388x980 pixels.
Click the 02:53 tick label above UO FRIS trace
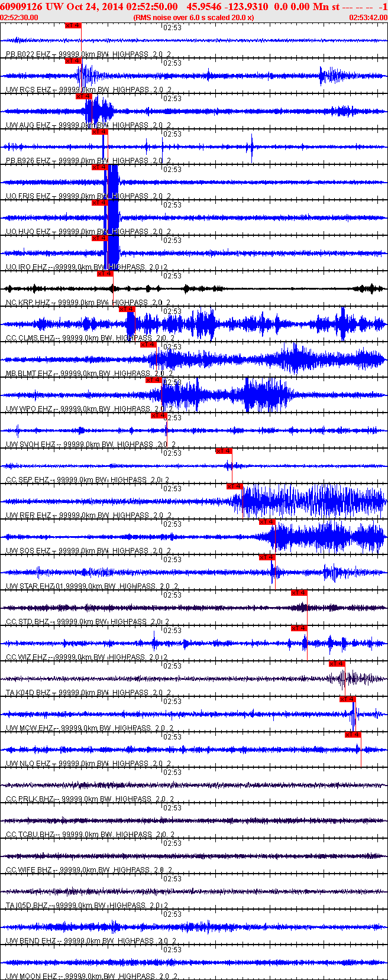tap(172, 170)
